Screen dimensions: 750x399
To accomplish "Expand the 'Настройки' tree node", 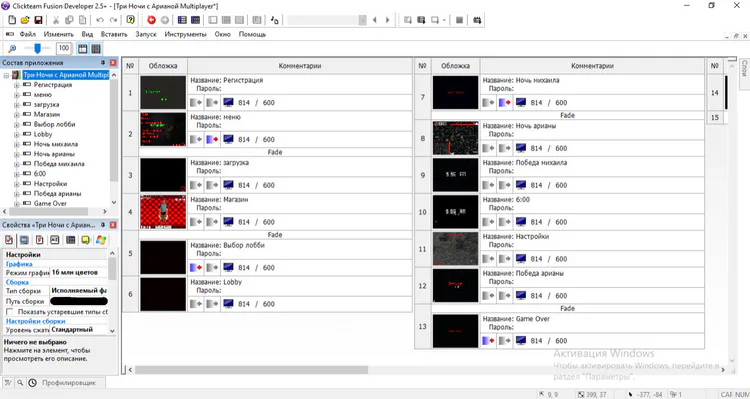I will pyautogui.click(x=17, y=184).
